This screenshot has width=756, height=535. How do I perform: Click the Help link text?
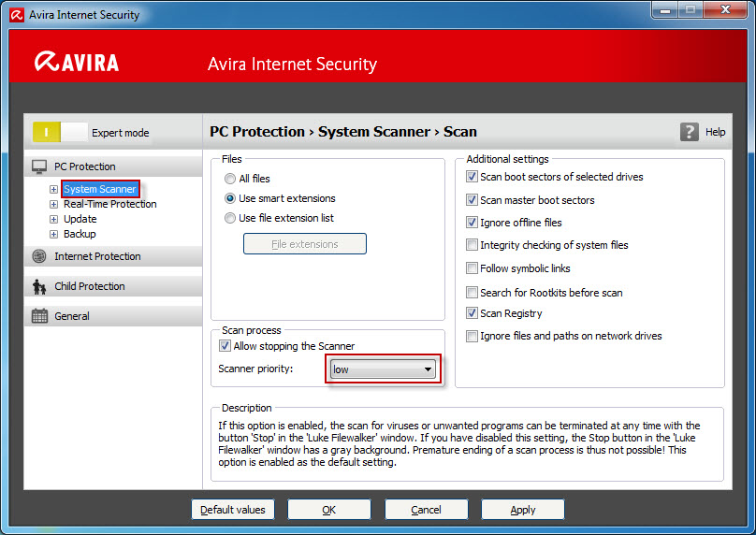(x=716, y=132)
